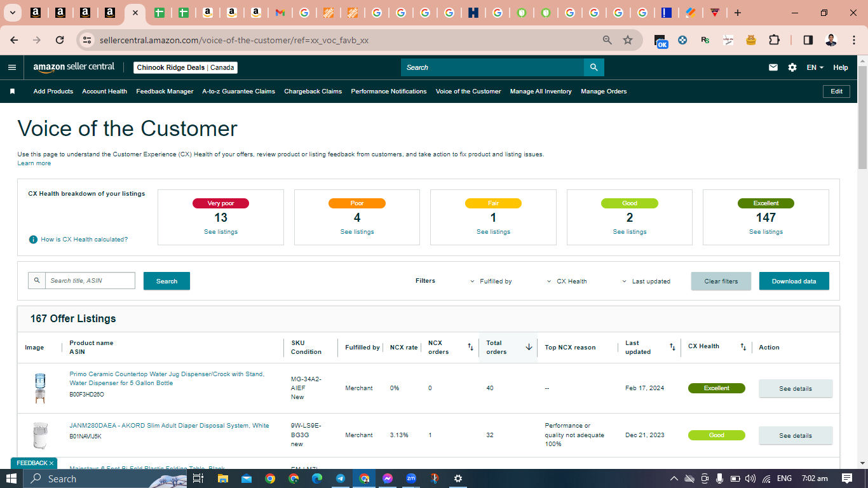The width and height of the screenshot is (868, 488).
Task: Go back using the browser back arrow
Action: click(x=15, y=40)
